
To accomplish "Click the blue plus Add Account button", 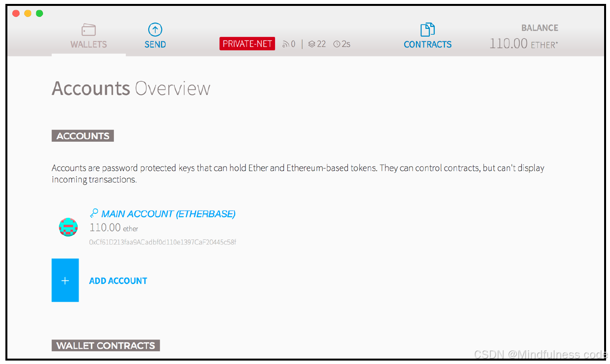I will point(65,280).
